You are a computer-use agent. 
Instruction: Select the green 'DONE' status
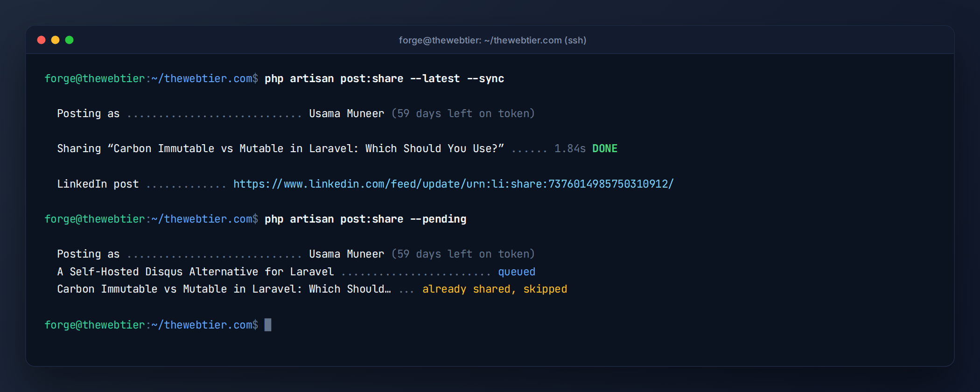pos(605,148)
